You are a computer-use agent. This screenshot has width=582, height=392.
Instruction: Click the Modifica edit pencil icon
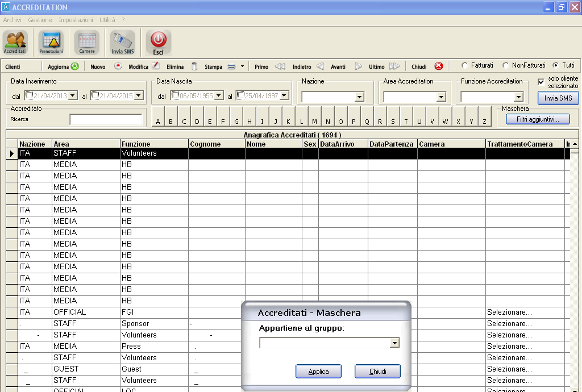[x=156, y=66]
